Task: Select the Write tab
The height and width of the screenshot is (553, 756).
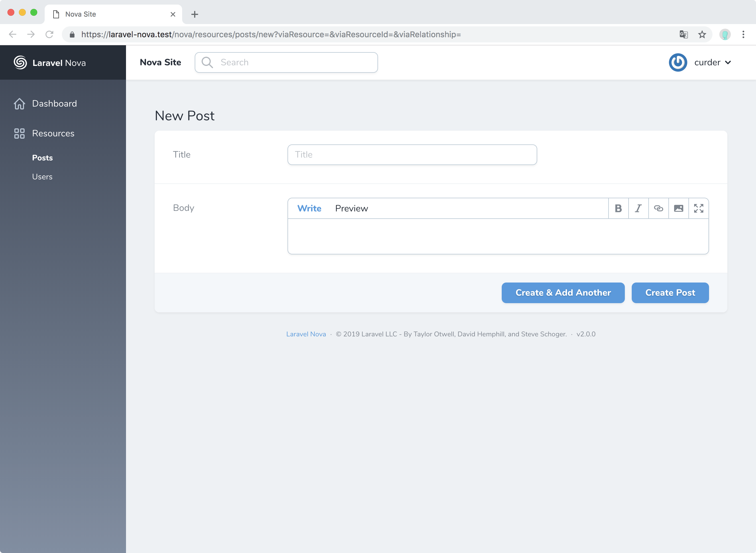Action: [x=309, y=208]
